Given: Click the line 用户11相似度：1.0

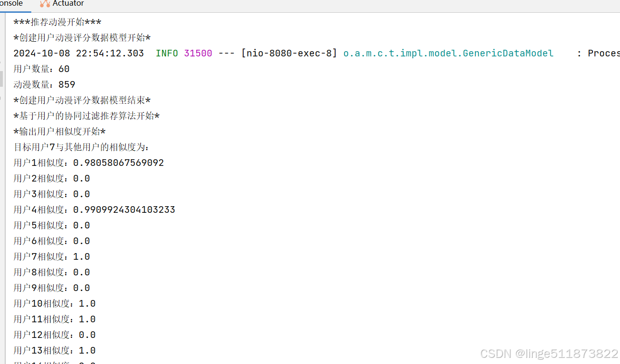Looking at the screenshot, I should click(x=55, y=319).
